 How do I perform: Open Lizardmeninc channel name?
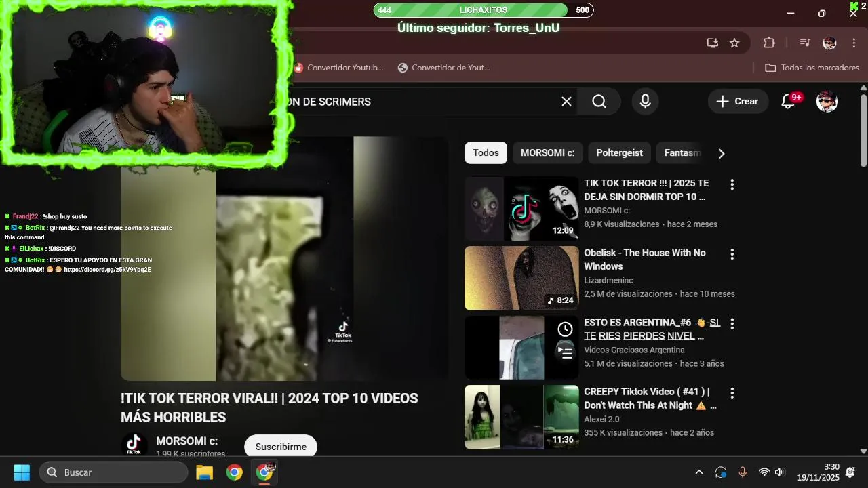[x=608, y=281]
